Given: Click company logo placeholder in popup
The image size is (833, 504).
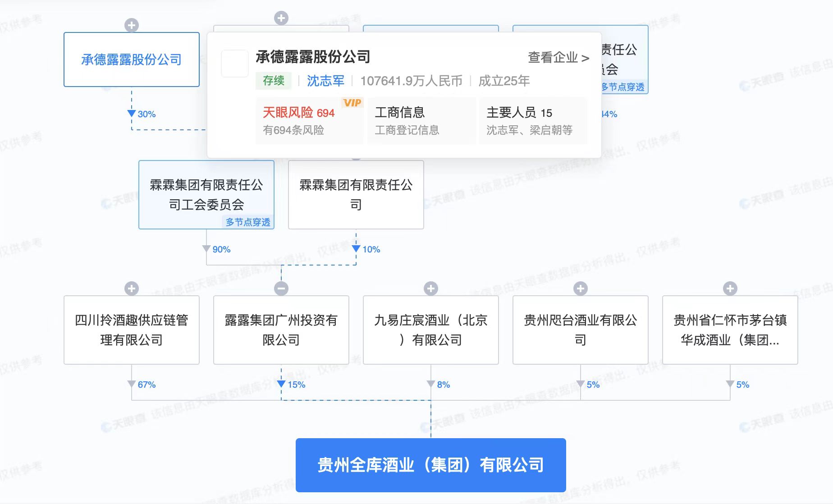Looking at the screenshot, I should (x=235, y=64).
